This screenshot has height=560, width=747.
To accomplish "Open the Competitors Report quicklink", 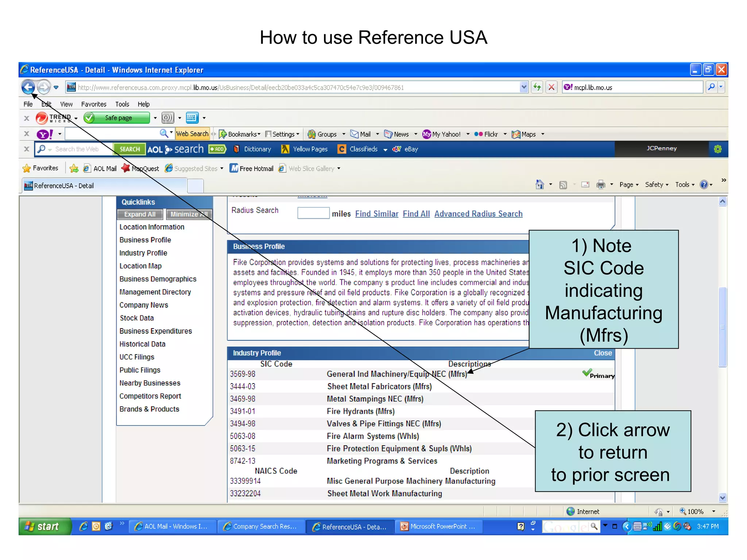I will point(150,396).
